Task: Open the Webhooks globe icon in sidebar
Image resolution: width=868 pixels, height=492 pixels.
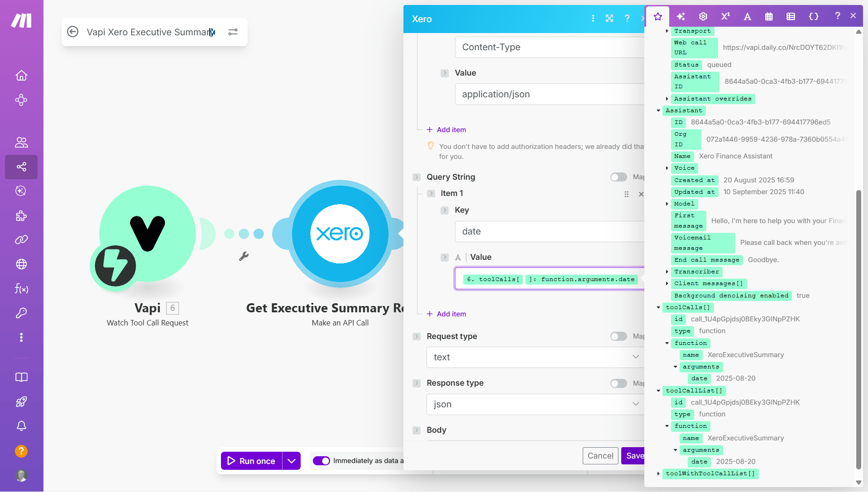Action: click(x=21, y=264)
